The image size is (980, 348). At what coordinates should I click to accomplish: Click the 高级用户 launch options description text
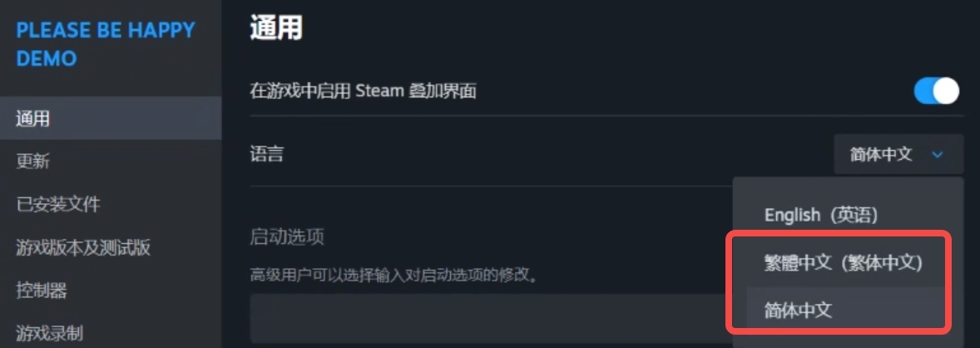(x=393, y=273)
